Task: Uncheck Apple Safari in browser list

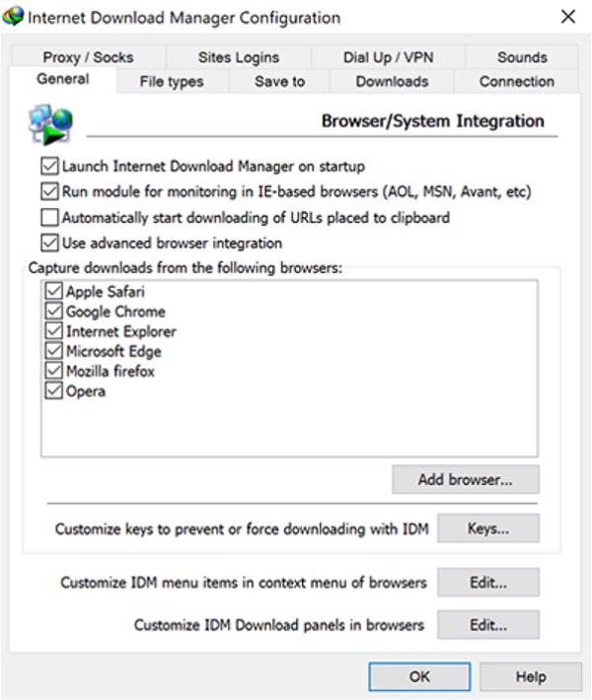Action: point(54,293)
